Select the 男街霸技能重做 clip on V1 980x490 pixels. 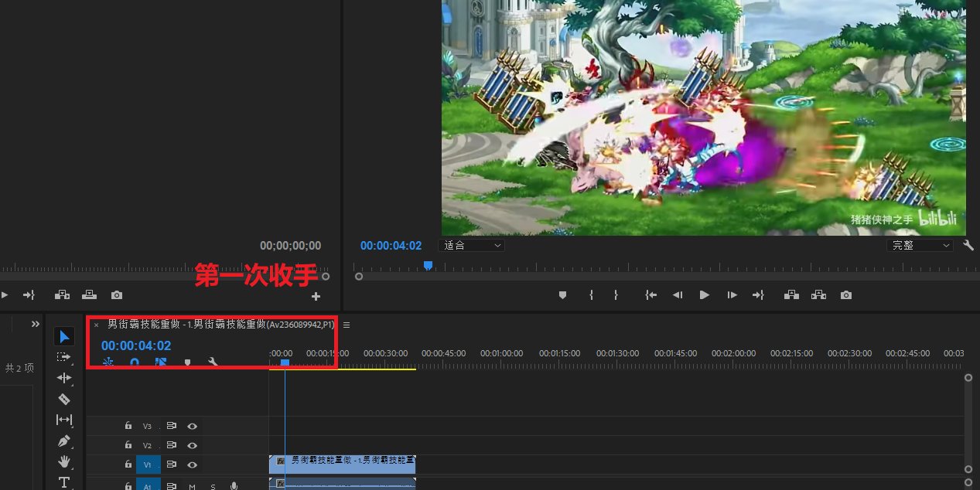tap(342, 464)
